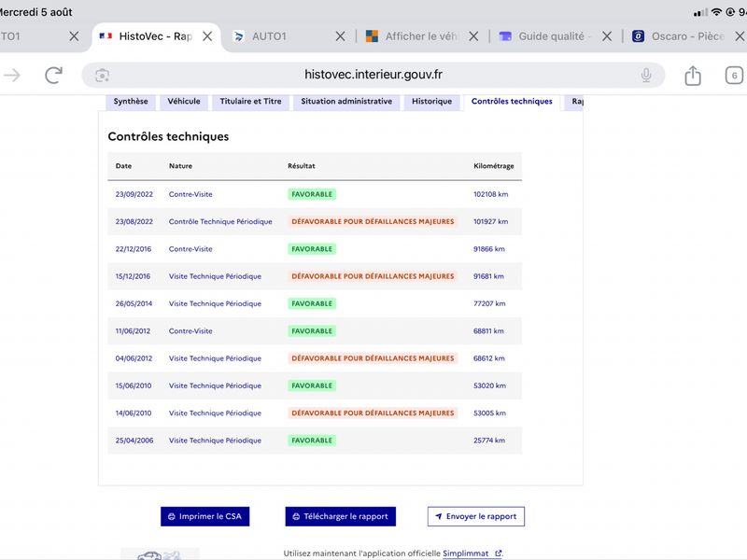
Task: Tap the forward navigation arrow
Action: pos(12,76)
